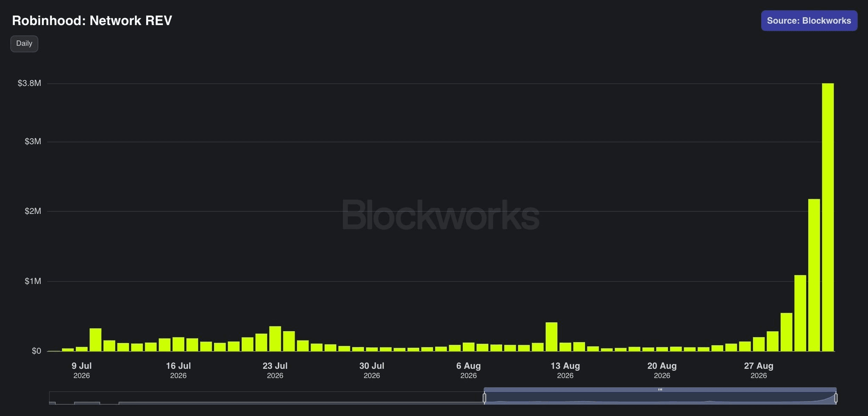Screen dimensions: 868x416
Task: Grab the left handle of the range selector
Action: [484, 398]
